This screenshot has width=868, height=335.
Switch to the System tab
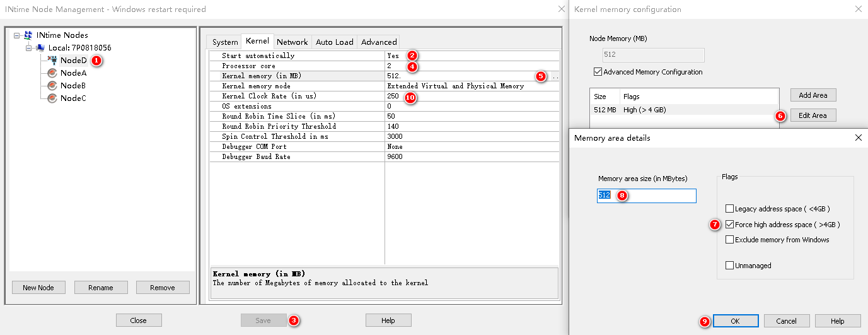(x=225, y=42)
